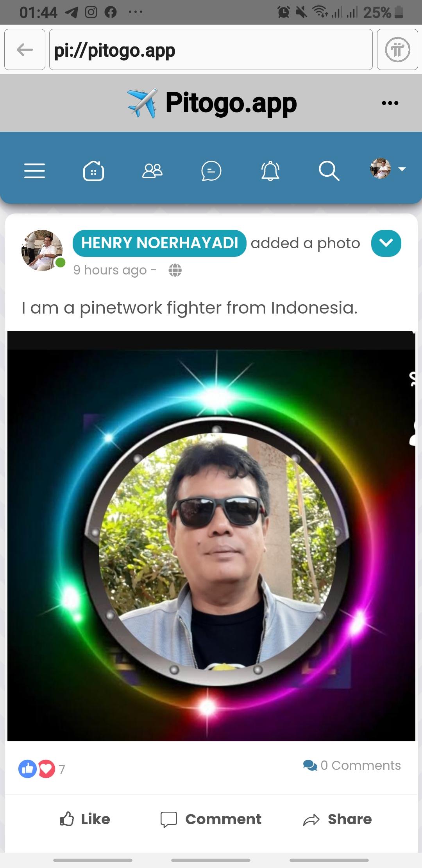This screenshot has width=422, height=868.
Task: Expand post options chevron button
Action: tap(386, 243)
